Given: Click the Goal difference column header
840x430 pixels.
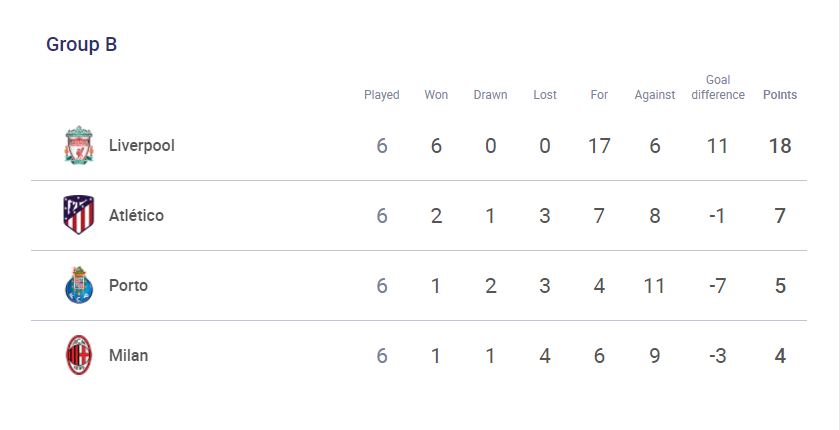Looking at the screenshot, I should pos(718,87).
